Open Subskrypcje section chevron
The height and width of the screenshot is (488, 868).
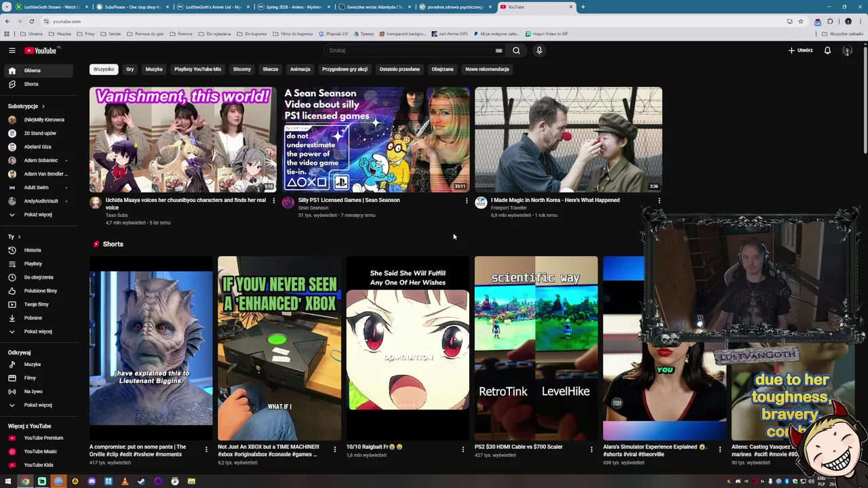(43, 106)
